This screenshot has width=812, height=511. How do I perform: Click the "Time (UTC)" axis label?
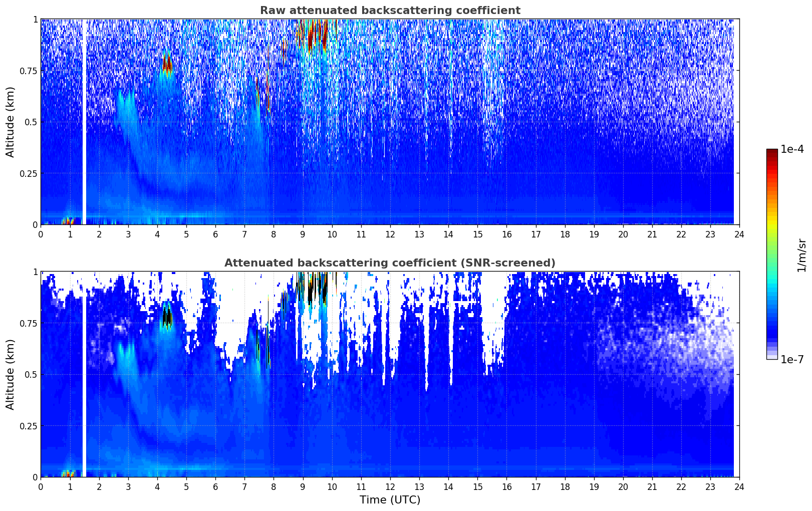[x=390, y=500]
